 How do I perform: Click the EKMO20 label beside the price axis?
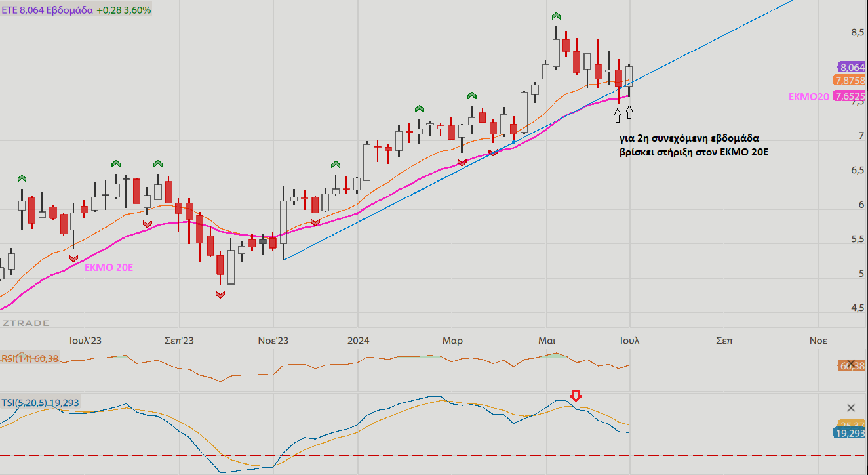coord(808,96)
